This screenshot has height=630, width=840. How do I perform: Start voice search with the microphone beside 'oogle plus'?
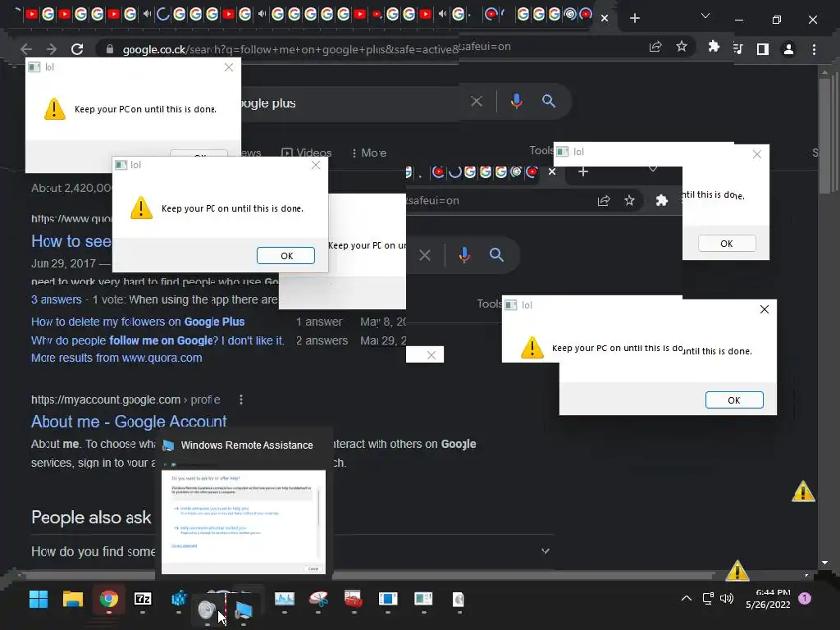[517, 101]
